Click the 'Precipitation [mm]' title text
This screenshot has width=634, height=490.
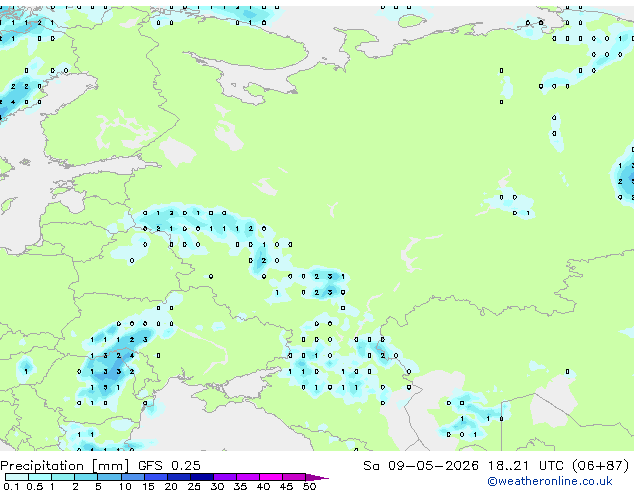64,466
